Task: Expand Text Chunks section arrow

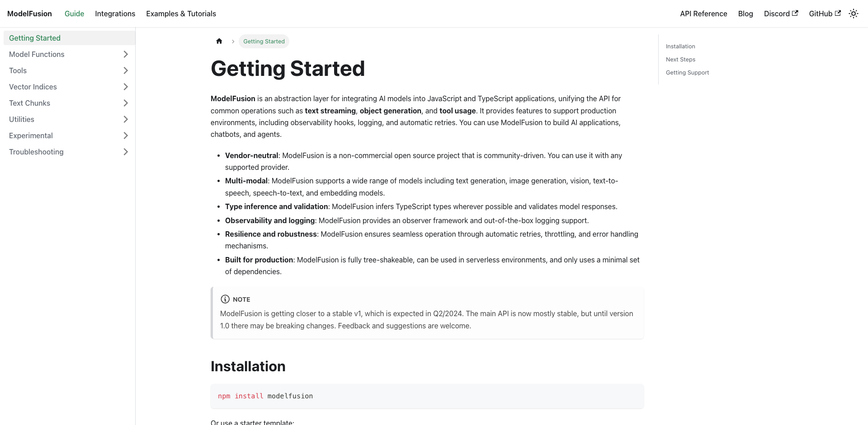Action: [x=126, y=103]
